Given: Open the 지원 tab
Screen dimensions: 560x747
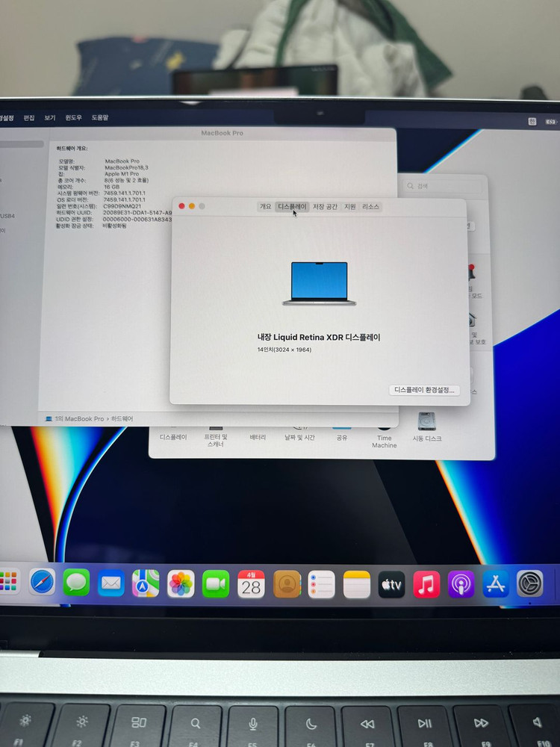Looking at the screenshot, I should coord(350,207).
